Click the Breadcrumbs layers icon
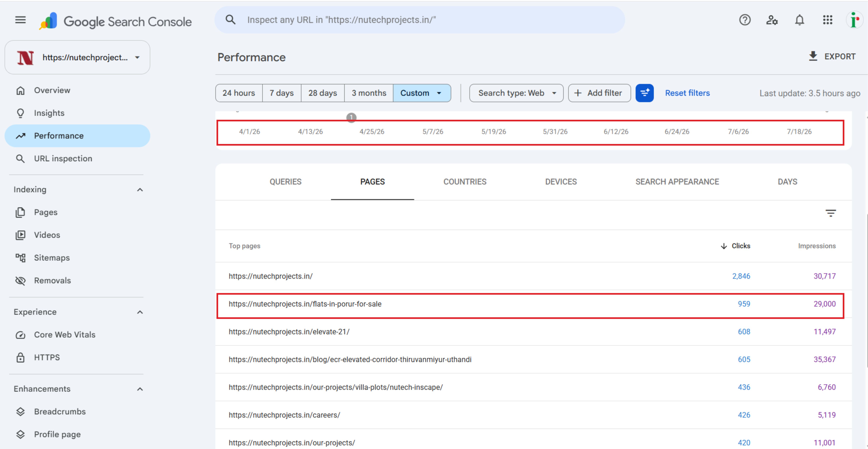Screen dimensions: 868x449 click(21, 412)
